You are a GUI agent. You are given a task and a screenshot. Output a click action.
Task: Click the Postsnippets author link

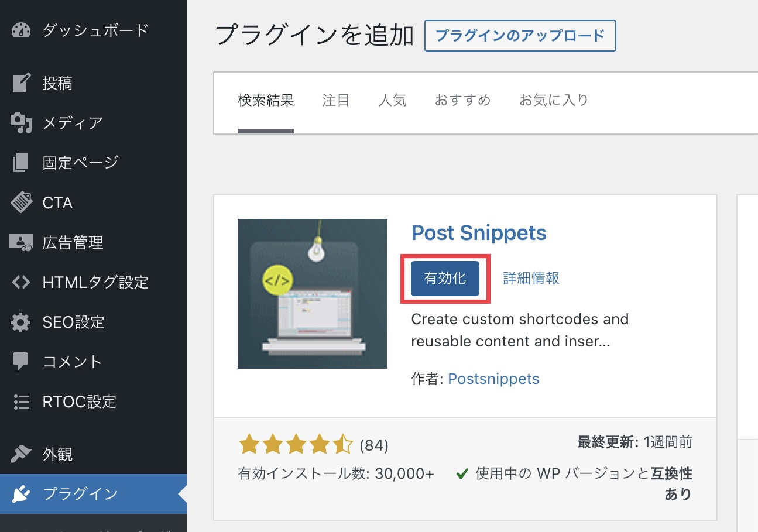493,379
